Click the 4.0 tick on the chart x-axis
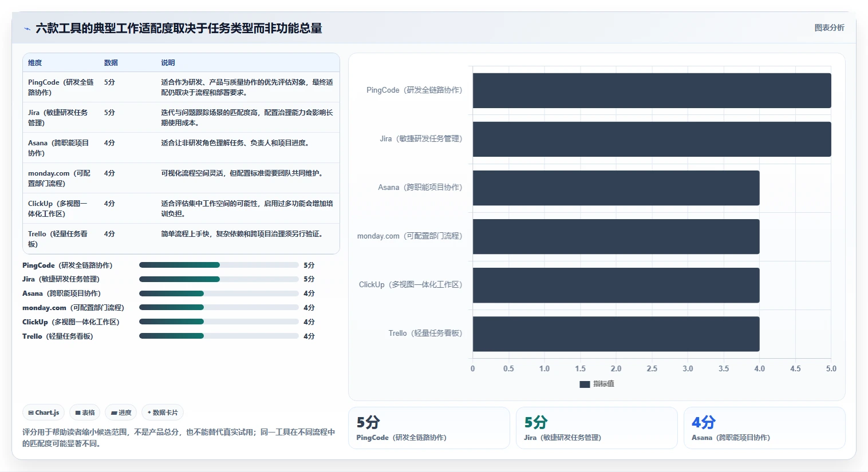This screenshot has width=868, height=472. pos(759,369)
